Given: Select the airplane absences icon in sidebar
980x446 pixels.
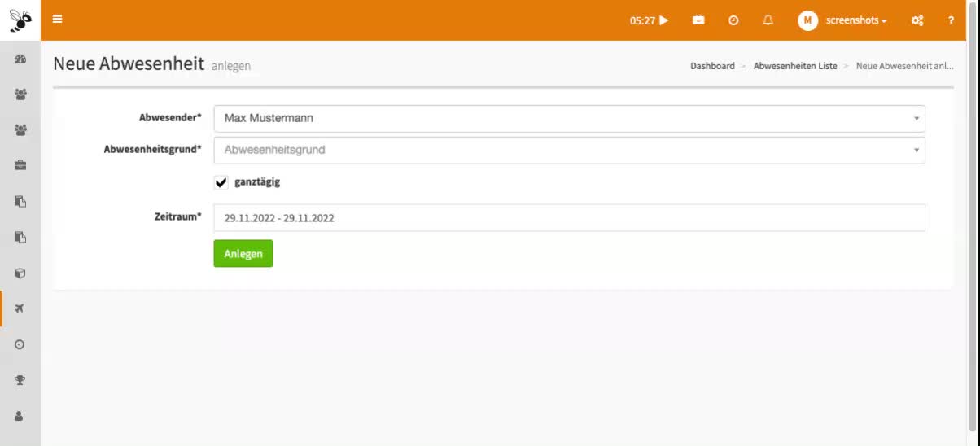Looking at the screenshot, I should click(x=20, y=308).
